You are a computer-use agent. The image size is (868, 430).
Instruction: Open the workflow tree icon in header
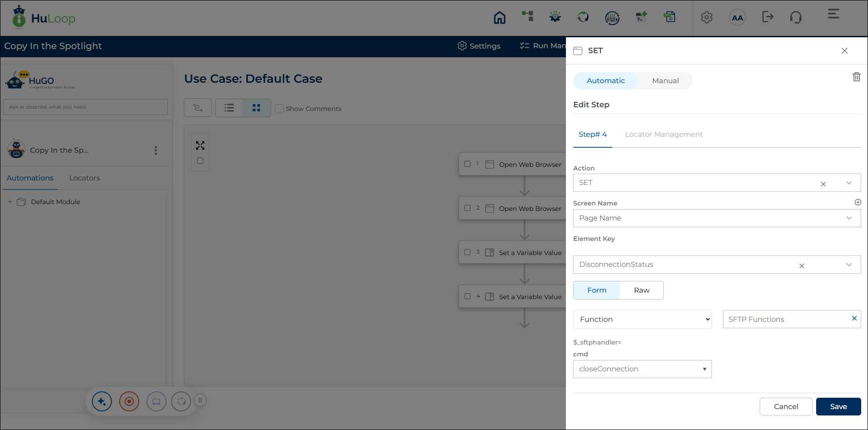pyautogui.click(x=527, y=16)
